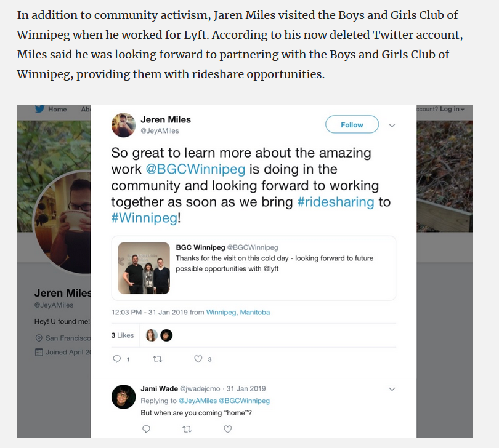
Task: Go to Twitter Home tab
Action: (57, 109)
